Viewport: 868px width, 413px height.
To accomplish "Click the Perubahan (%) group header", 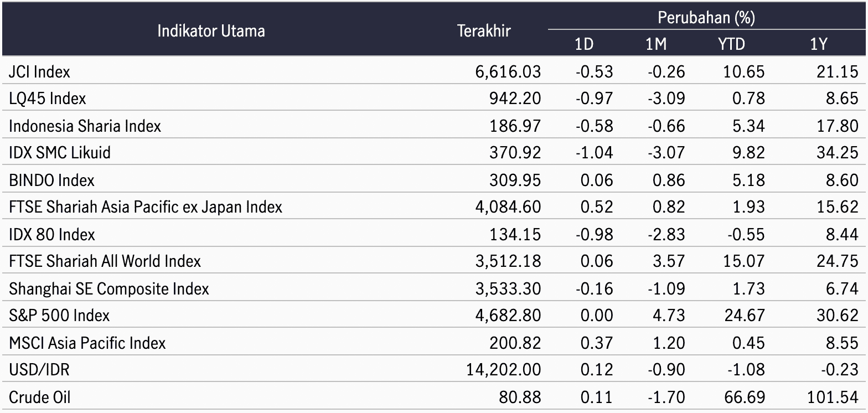I will pos(706,18).
